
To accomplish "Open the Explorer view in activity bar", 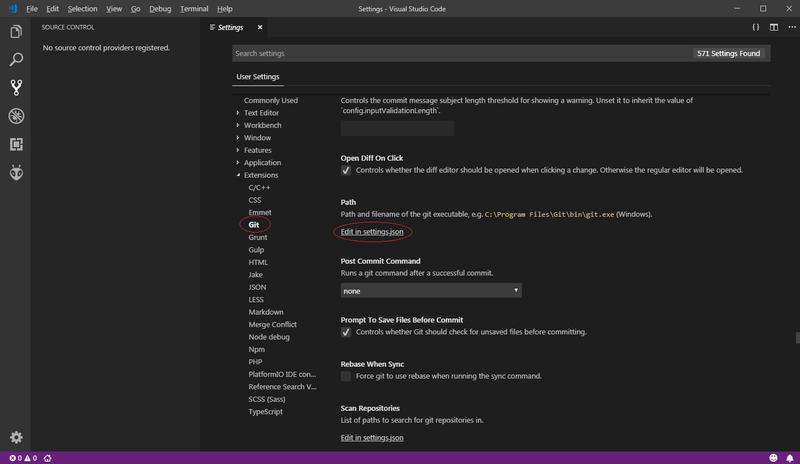I will (16, 32).
